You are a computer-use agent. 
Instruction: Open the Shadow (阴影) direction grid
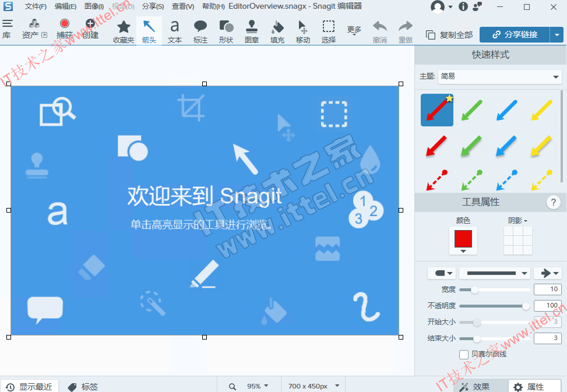(x=518, y=241)
